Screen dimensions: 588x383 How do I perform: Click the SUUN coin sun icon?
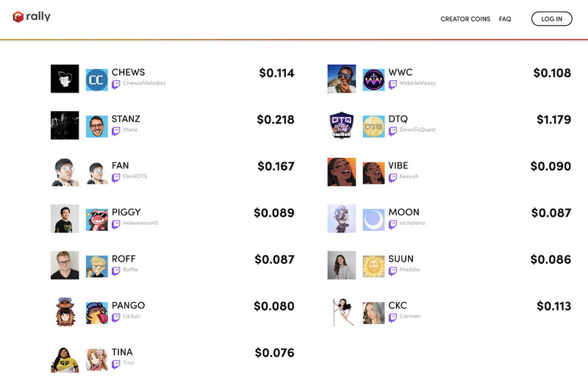click(x=373, y=265)
